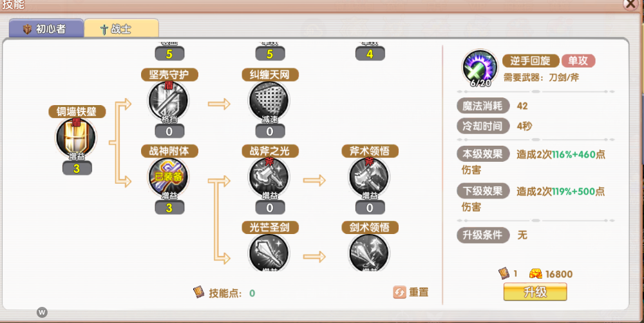644x323 pixels.
Task: Click the skill point book icon
Action: pyautogui.click(x=199, y=292)
